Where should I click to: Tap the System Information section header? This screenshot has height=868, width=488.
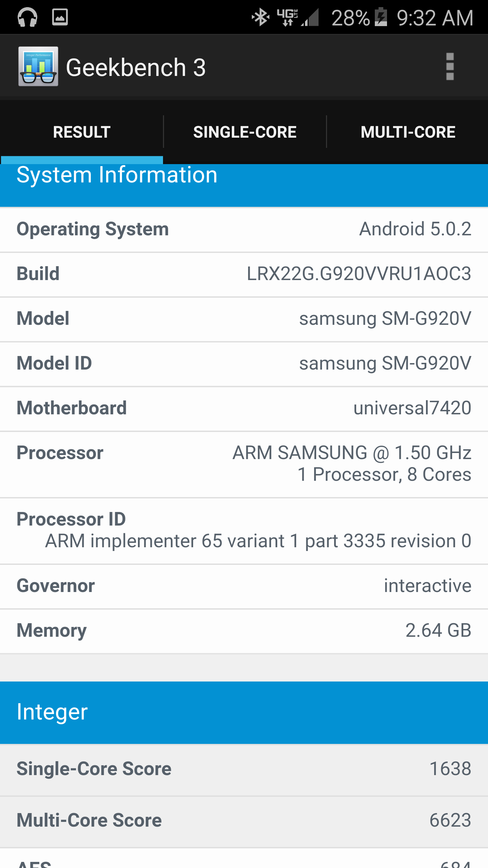point(244,185)
